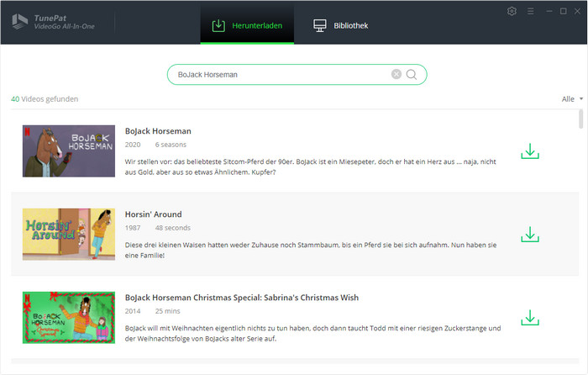Open Christmas Special thumbnail image
This screenshot has width=588, height=375.
69,318
